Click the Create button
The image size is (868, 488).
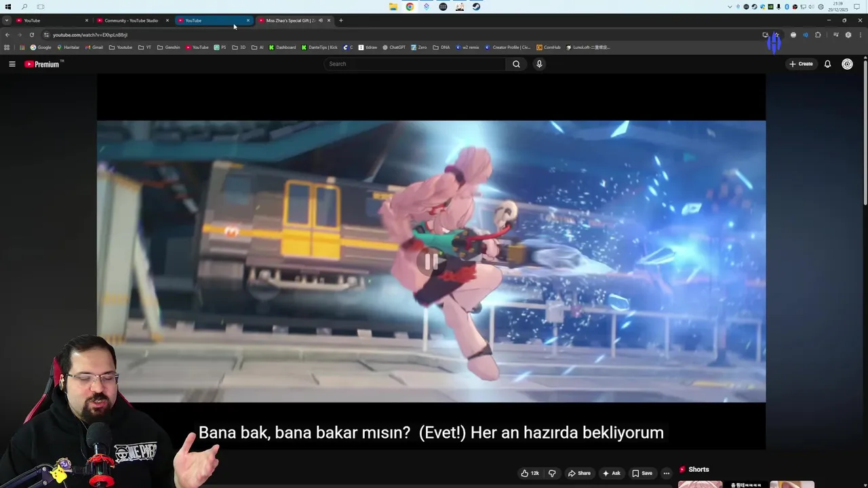[x=801, y=64]
